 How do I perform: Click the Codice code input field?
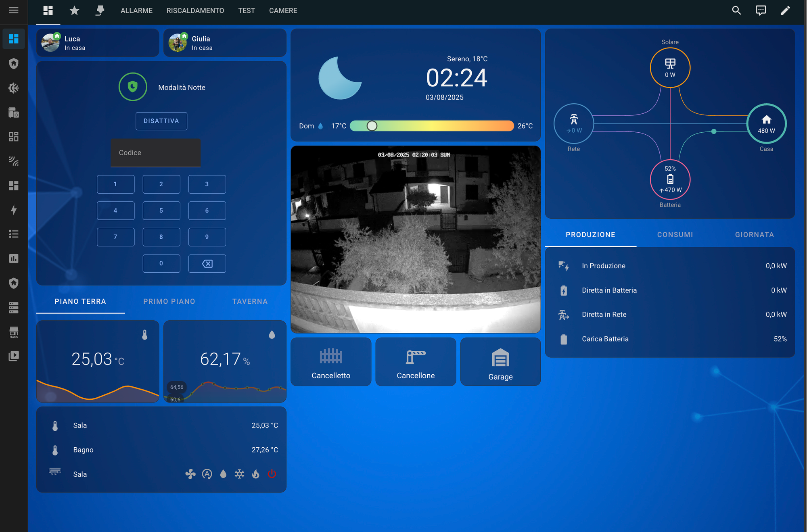point(155,153)
